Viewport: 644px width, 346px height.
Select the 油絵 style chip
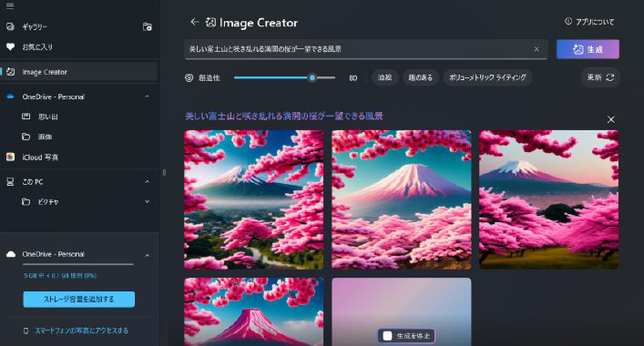coord(384,77)
